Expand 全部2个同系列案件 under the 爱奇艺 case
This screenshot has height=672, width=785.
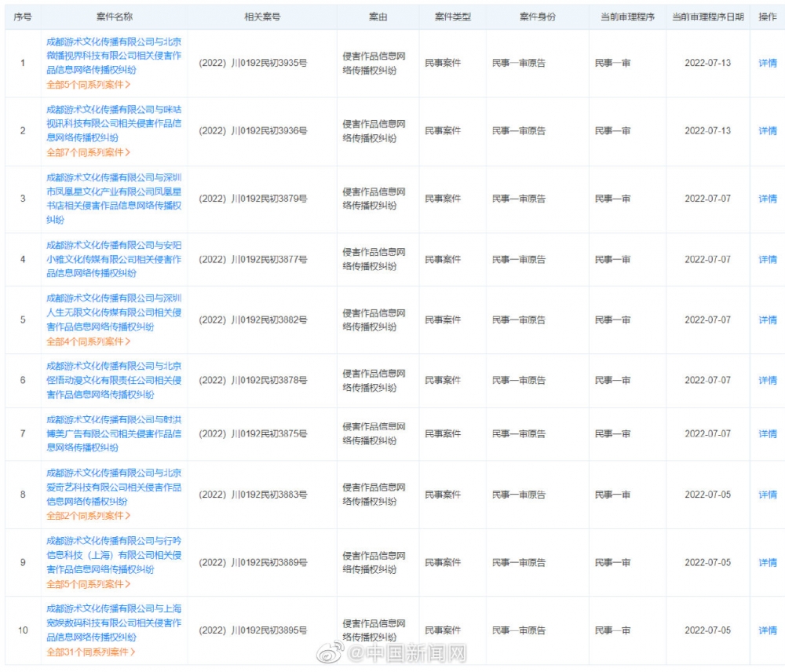[x=88, y=516]
